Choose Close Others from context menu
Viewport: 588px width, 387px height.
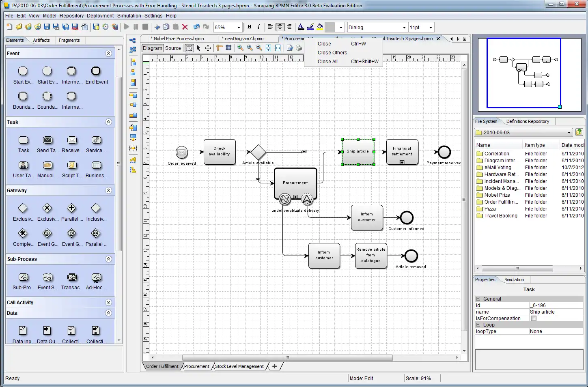(332, 53)
